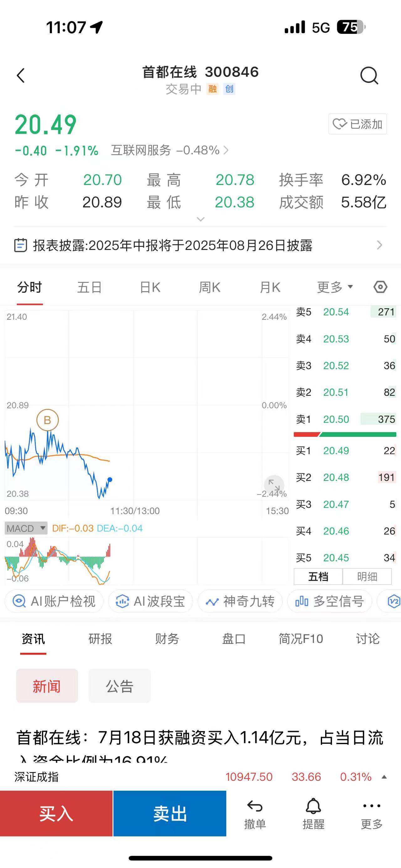401x868 pixels.
Task: Switch to 明细 trade details toggle
Action: pyautogui.click(x=367, y=577)
